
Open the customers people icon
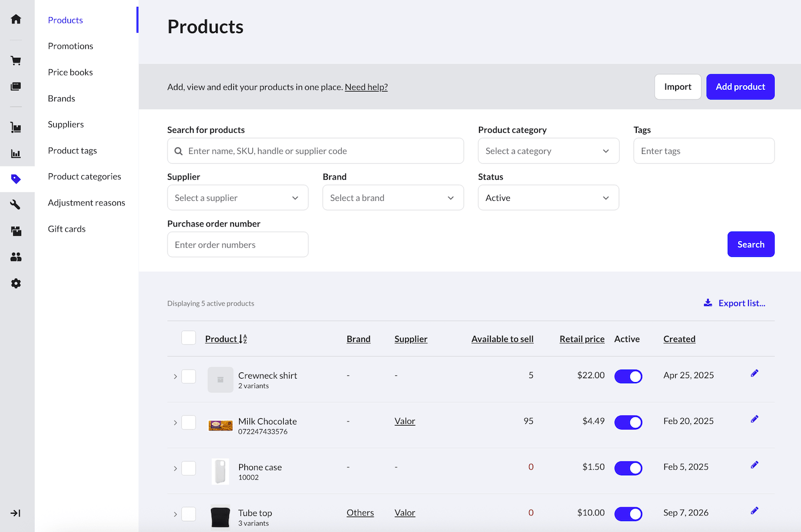[x=16, y=257]
